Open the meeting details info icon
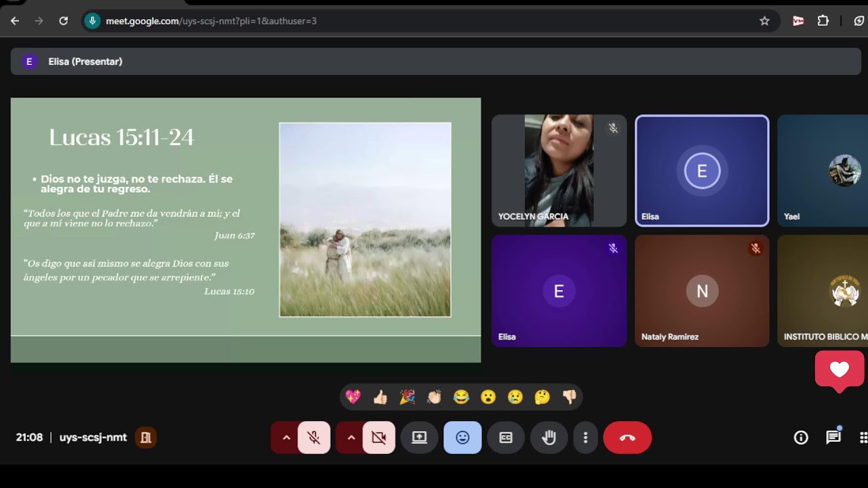Viewport: 868px width, 488px height. (x=801, y=438)
